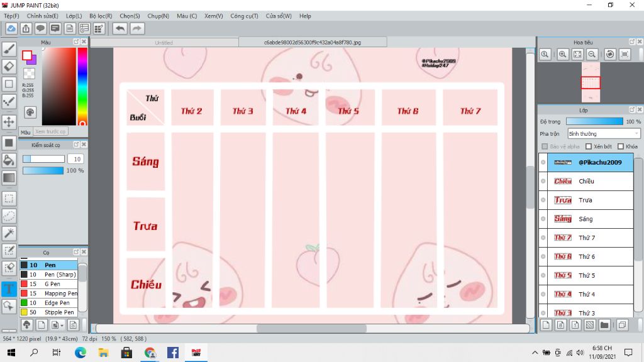Image resolution: width=644 pixels, height=362 pixels.
Task: Open File Explorer from taskbar
Action: point(104,353)
